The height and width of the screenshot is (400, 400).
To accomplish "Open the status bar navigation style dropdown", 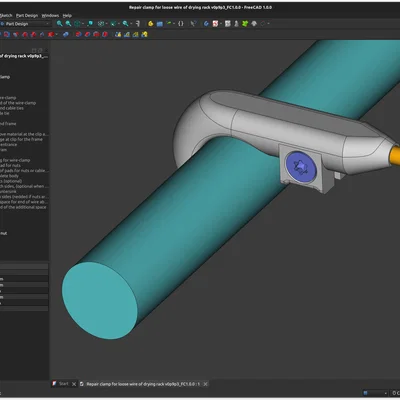I will coord(375,393).
